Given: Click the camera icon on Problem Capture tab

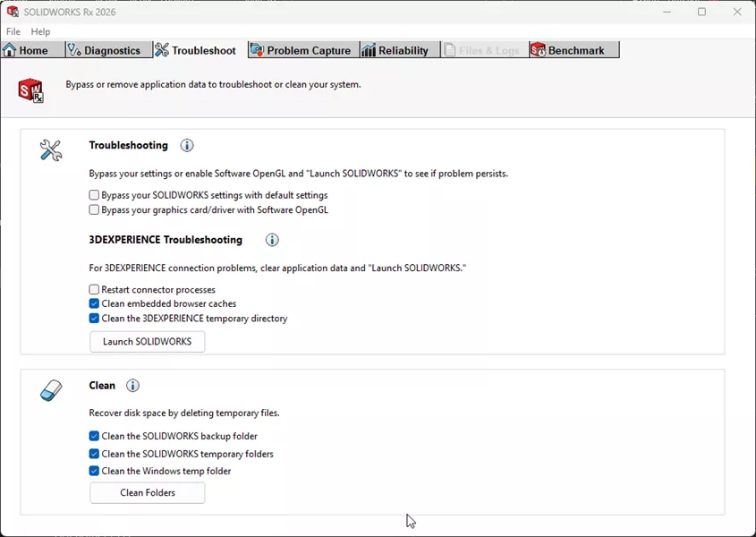Looking at the screenshot, I should click(255, 50).
